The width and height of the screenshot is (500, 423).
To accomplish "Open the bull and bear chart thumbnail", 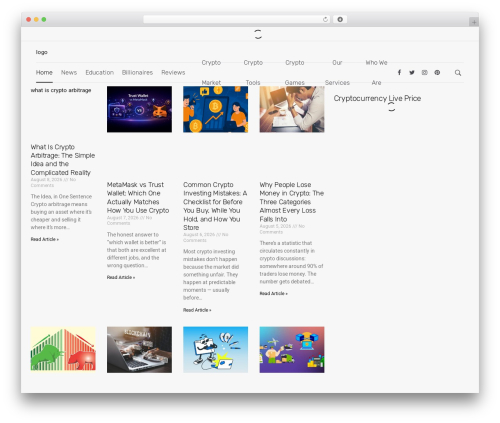I will (x=63, y=349).
